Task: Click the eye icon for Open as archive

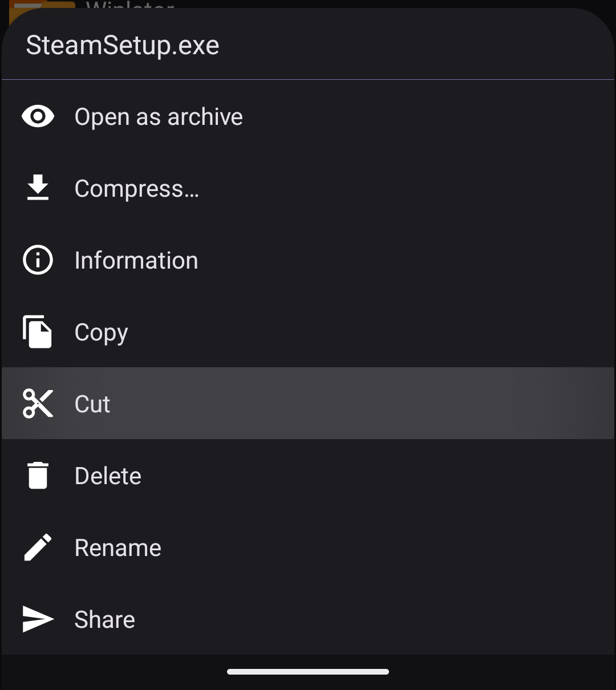Action: pyautogui.click(x=38, y=117)
